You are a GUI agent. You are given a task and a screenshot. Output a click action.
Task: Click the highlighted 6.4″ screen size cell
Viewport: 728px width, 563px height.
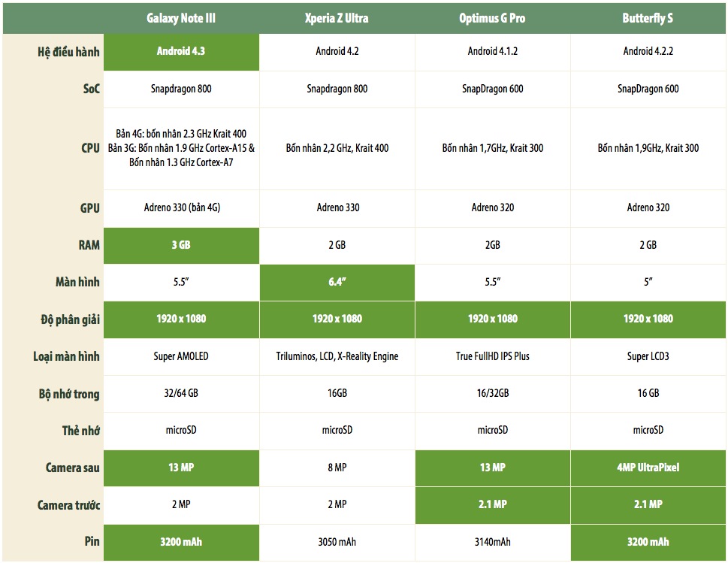pos(337,282)
